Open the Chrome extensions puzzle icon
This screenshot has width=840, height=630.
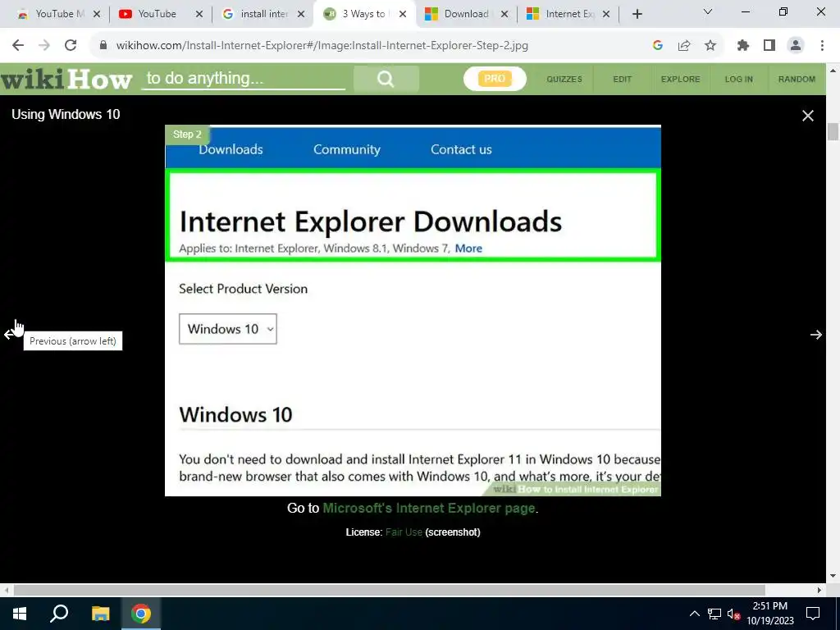(x=742, y=46)
